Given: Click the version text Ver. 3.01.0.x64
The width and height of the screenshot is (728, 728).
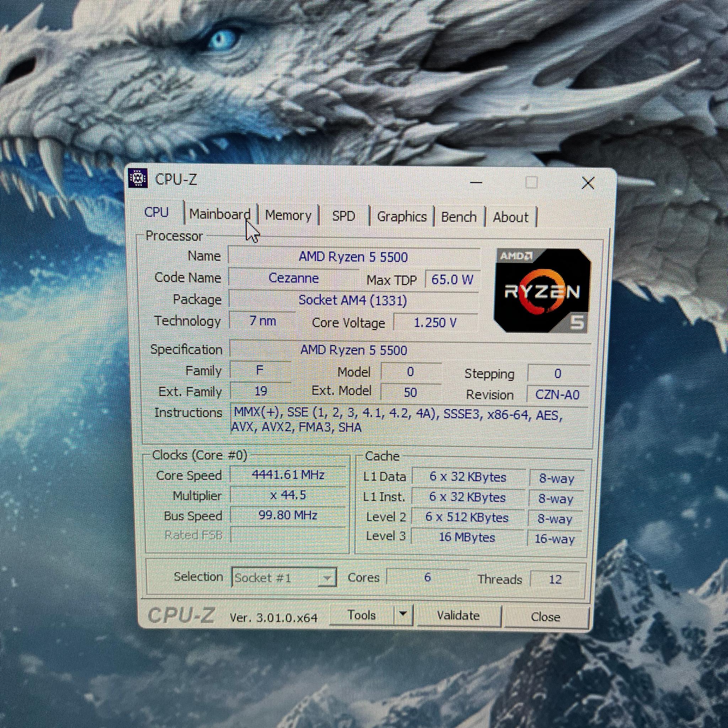Looking at the screenshot, I should 274,617.
